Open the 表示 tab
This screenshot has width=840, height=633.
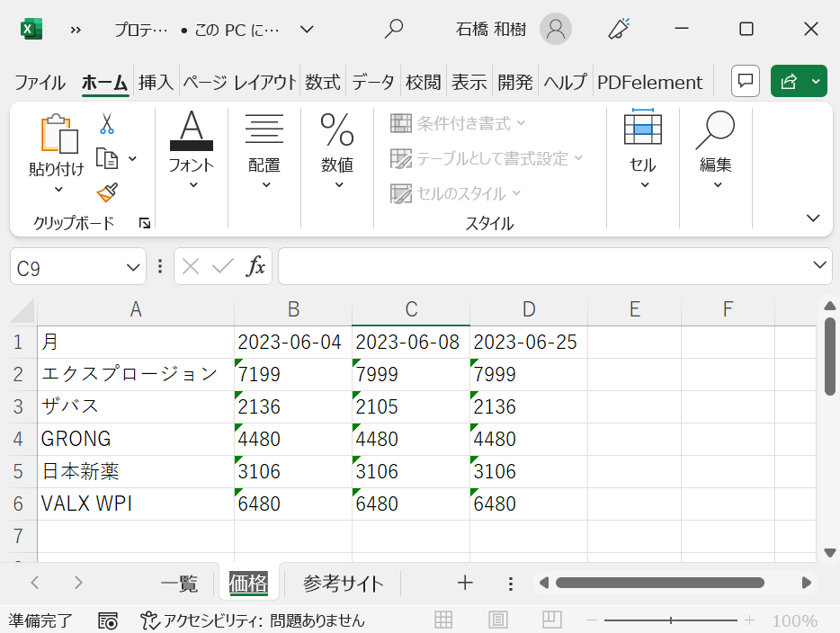469,83
